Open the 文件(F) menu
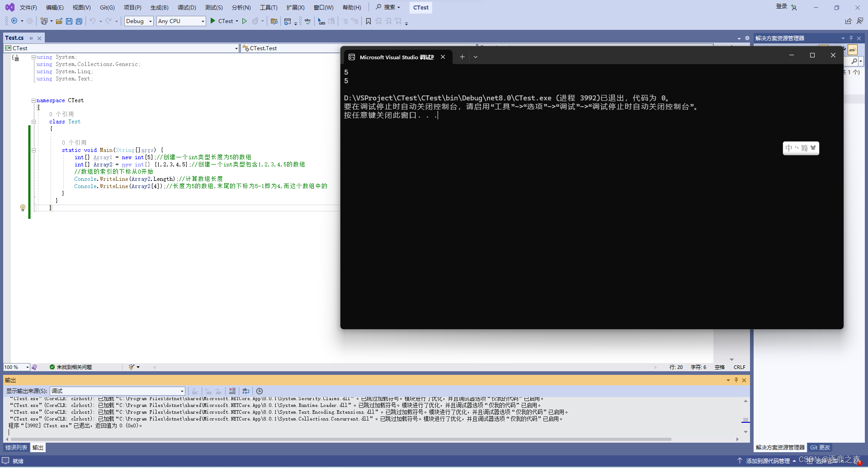 (28, 7)
